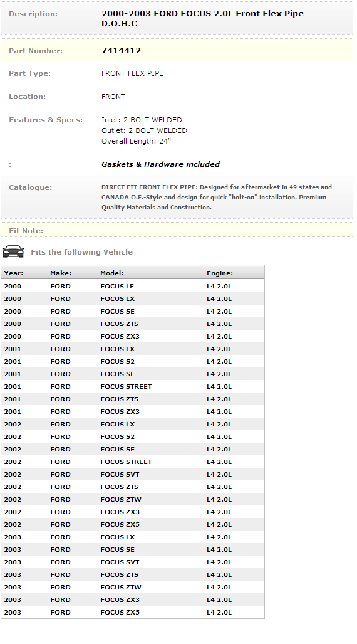The width and height of the screenshot is (357, 644).
Task: Select the 2001 FOCUS STREET model cell
Action: pyautogui.click(x=126, y=386)
